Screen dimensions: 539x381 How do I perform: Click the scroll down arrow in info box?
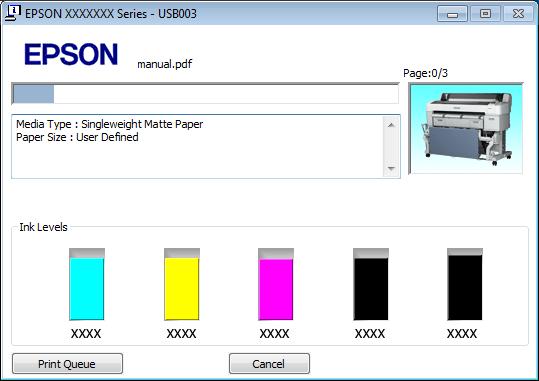point(391,168)
